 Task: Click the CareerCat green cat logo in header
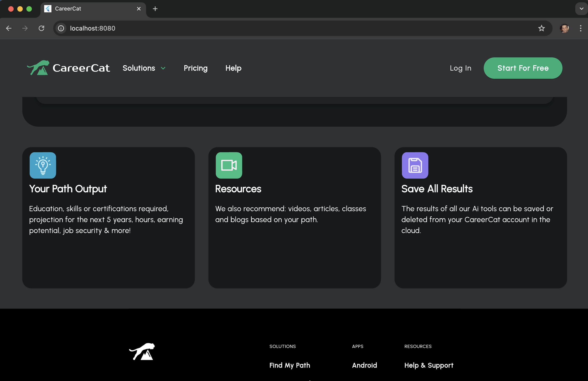pos(38,68)
